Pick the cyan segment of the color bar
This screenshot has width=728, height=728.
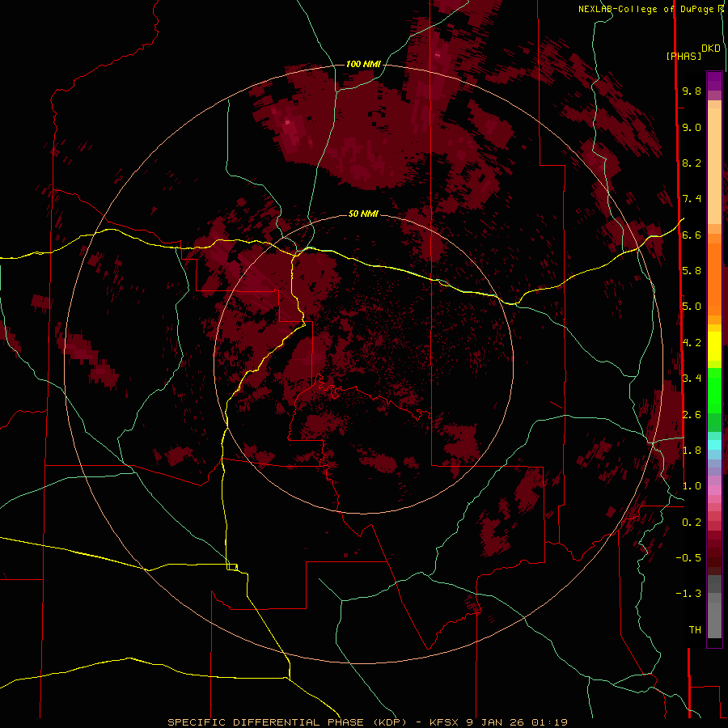714,445
